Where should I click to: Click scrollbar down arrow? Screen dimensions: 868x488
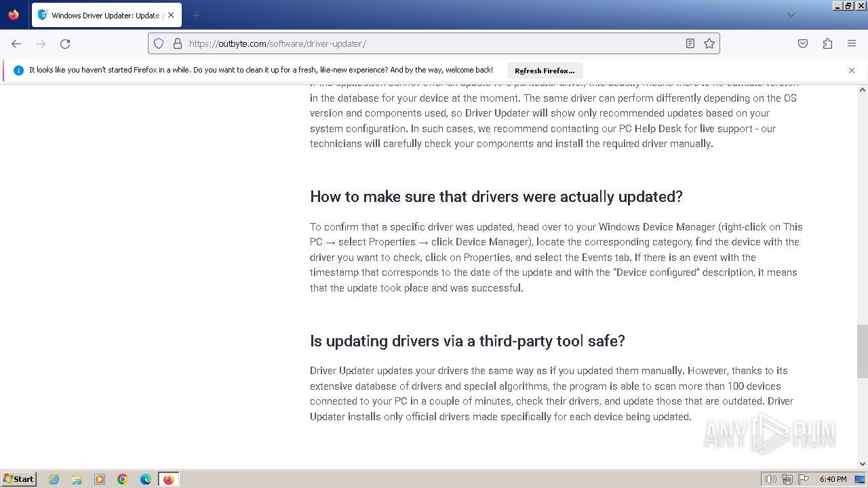point(863,464)
